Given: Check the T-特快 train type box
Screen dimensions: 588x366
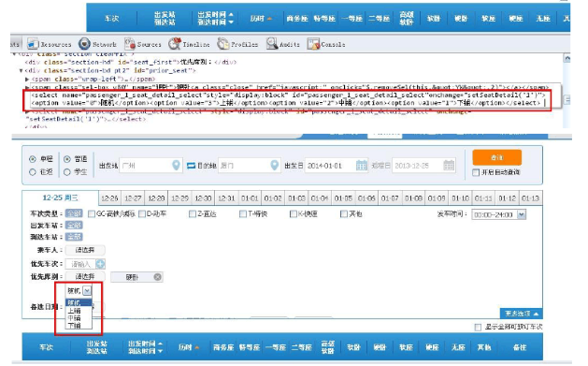Looking at the screenshot, I should pos(243,214).
